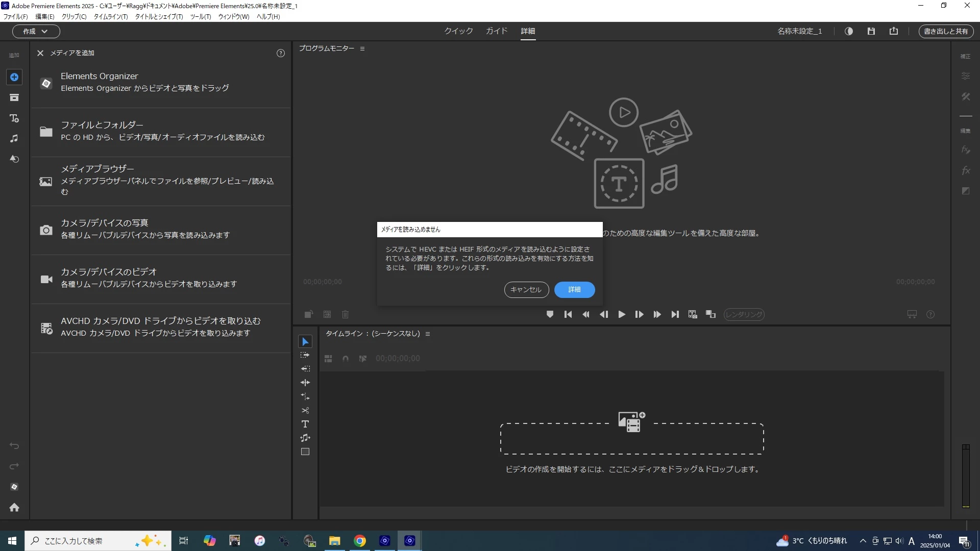Toggle timeline snapping magnet icon
Screen dimensions: 980x551
[346, 359]
